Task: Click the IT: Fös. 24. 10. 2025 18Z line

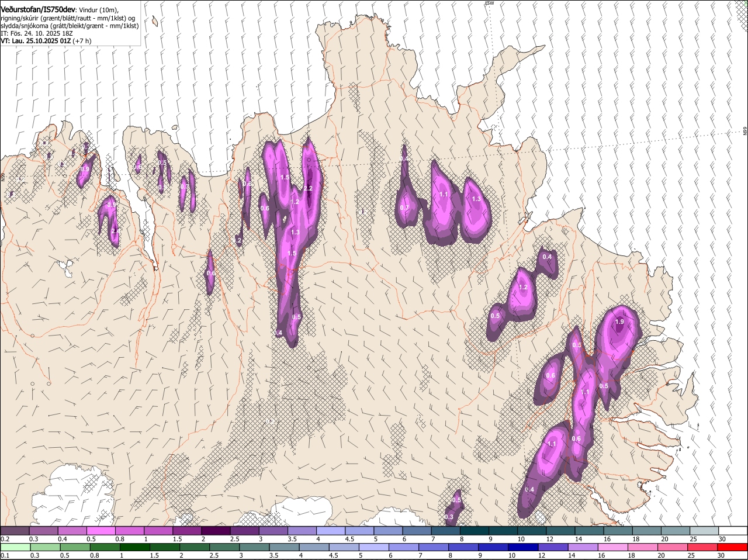Action: pyautogui.click(x=36, y=33)
